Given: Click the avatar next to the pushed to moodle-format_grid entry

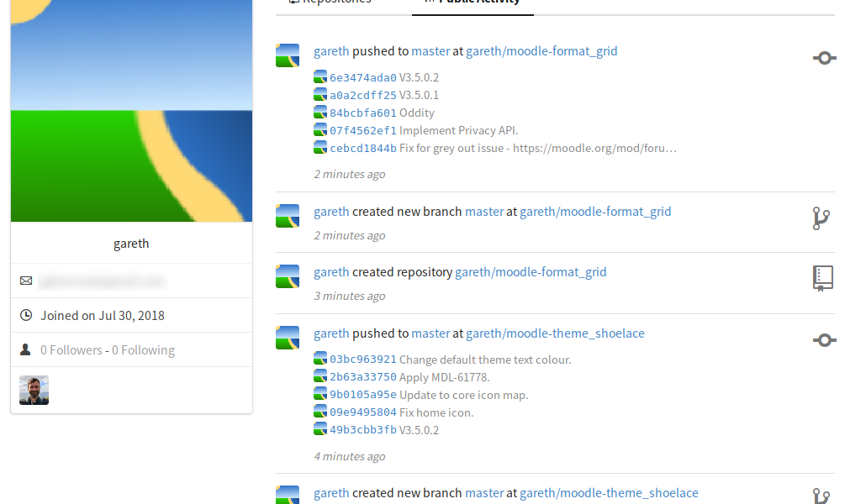Looking at the screenshot, I should pos(288,55).
